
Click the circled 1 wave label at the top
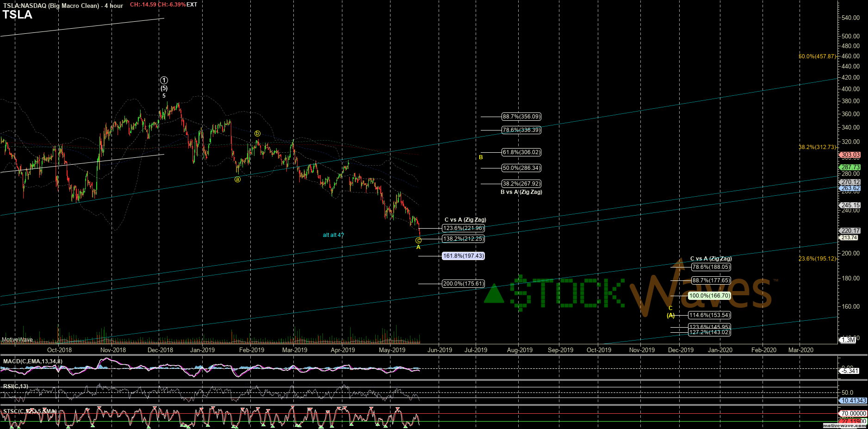pos(164,81)
